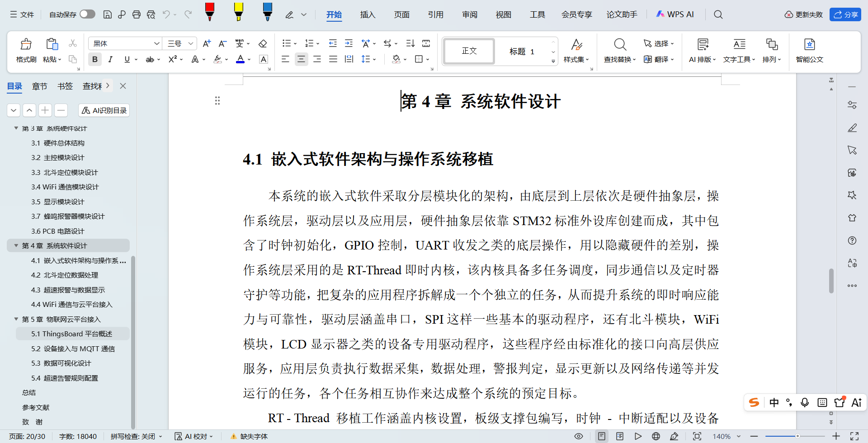Click the AI 排版 layout icon
The width and height of the screenshot is (868, 443).
(703, 44)
